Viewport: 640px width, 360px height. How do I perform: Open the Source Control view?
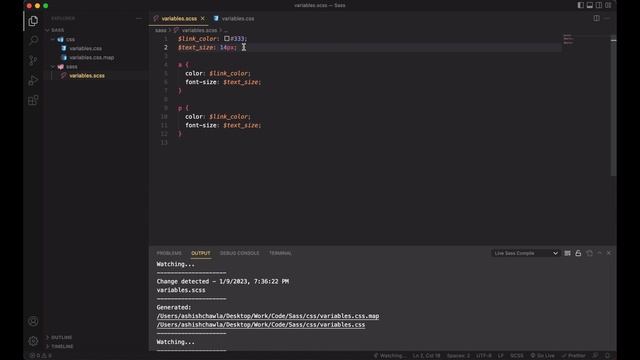click(33, 60)
